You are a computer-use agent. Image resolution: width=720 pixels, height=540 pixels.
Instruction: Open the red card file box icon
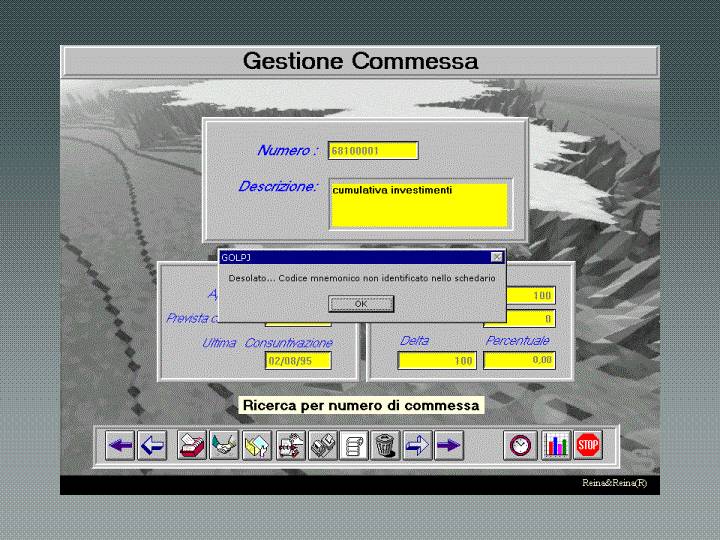click(191, 446)
